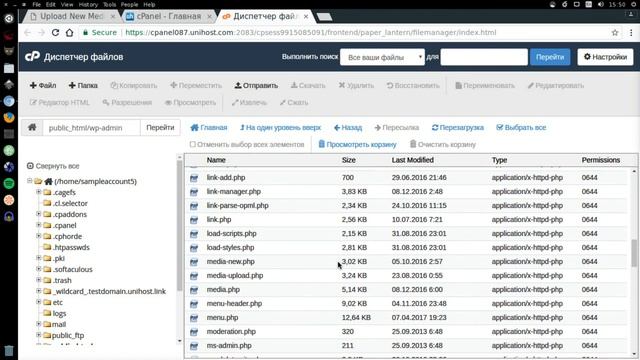Click Переместить in the toolbar
640x360 pixels.
[x=196, y=85]
